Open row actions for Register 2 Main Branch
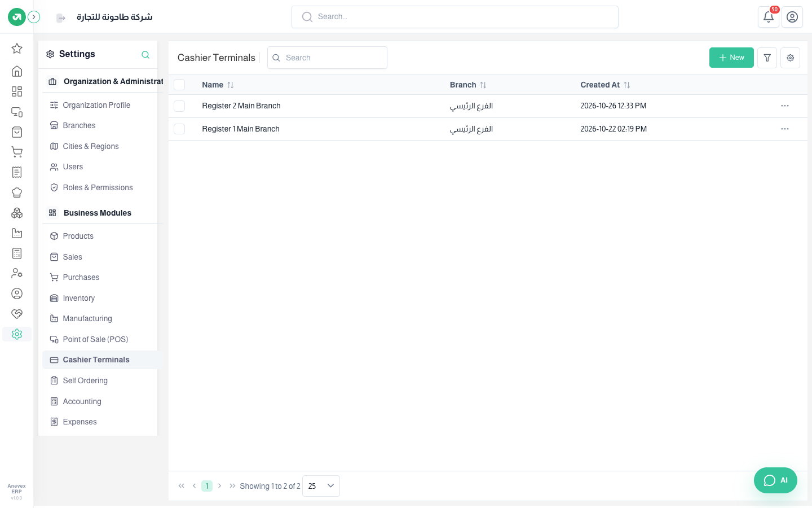Screen dimensions: 812x508 coord(785,106)
